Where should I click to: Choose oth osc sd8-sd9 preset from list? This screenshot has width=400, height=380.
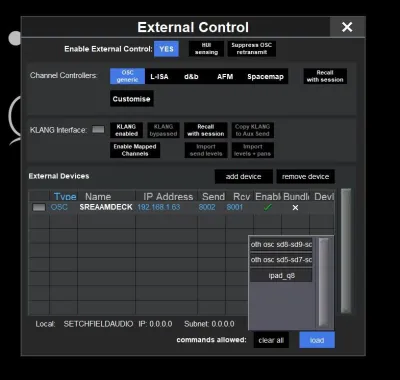coord(281,244)
